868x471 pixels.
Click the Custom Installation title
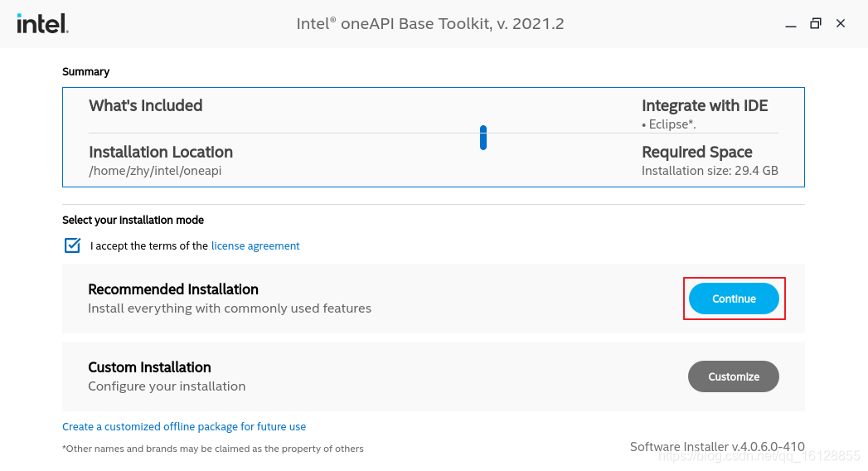[149, 367]
